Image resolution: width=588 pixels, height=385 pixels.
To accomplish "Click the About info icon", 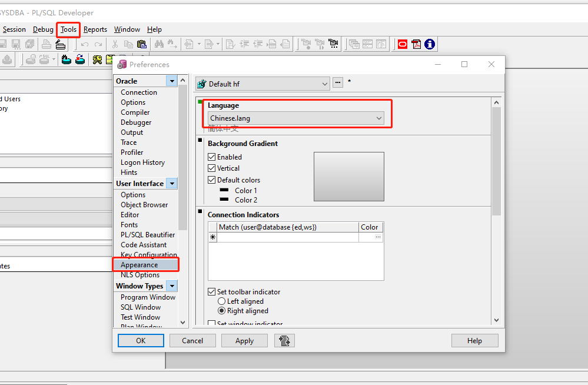I will [429, 44].
